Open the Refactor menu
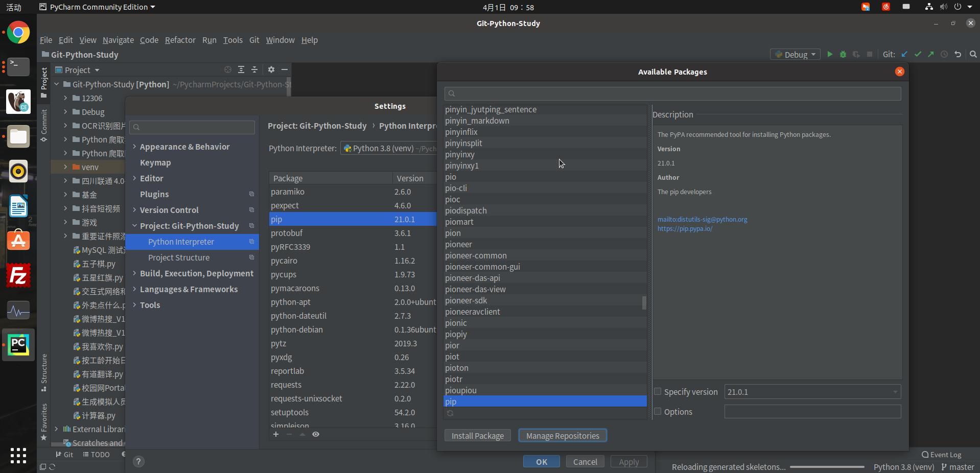Viewport: 980px width, 473px height. click(180, 40)
